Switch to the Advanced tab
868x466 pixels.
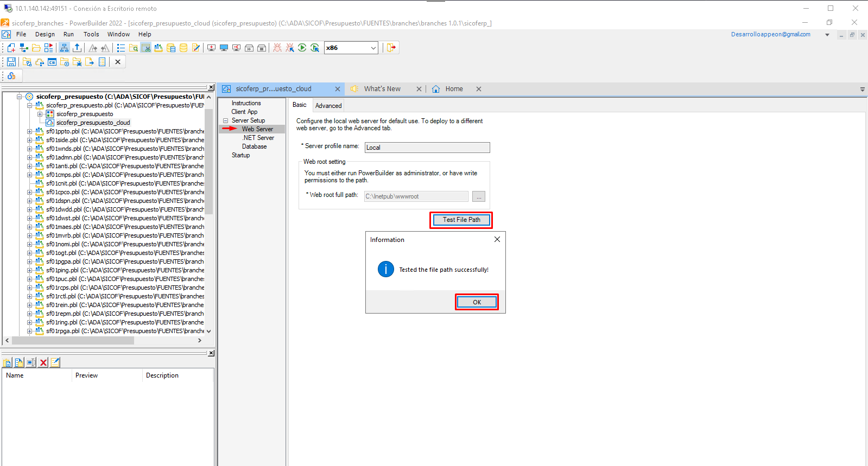click(x=328, y=106)
